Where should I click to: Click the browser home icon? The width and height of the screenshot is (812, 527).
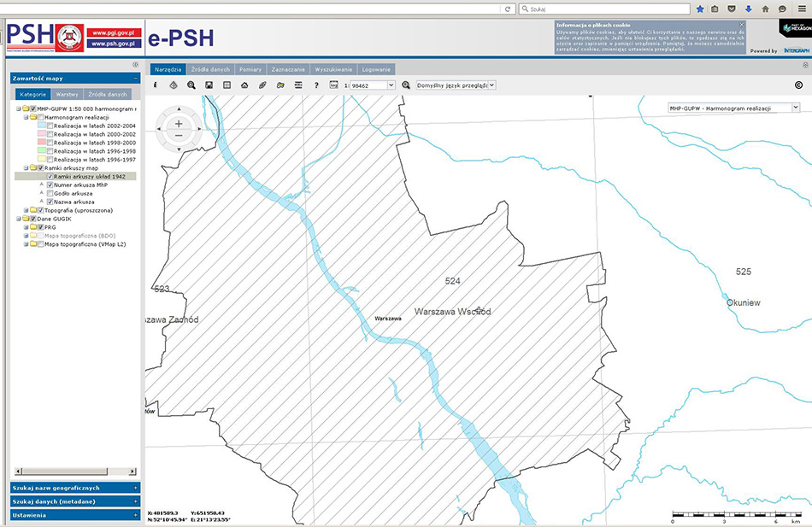[765, 9]
